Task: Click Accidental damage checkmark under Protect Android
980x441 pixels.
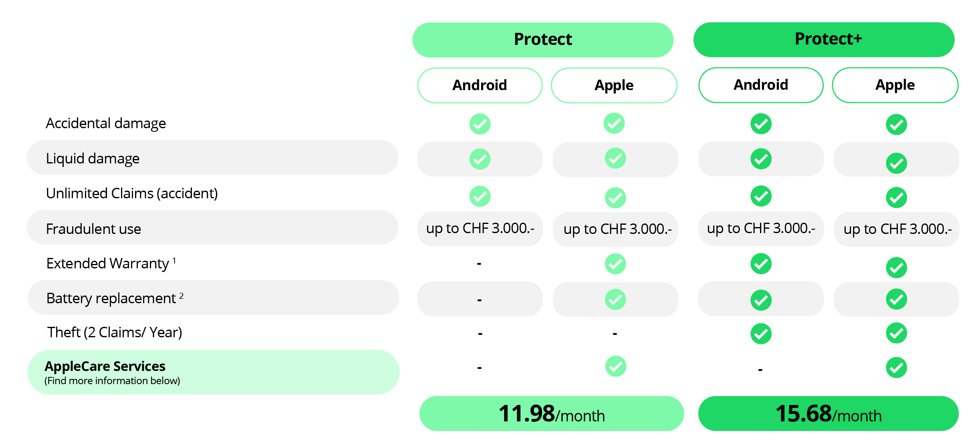Action: click(480, 124)
